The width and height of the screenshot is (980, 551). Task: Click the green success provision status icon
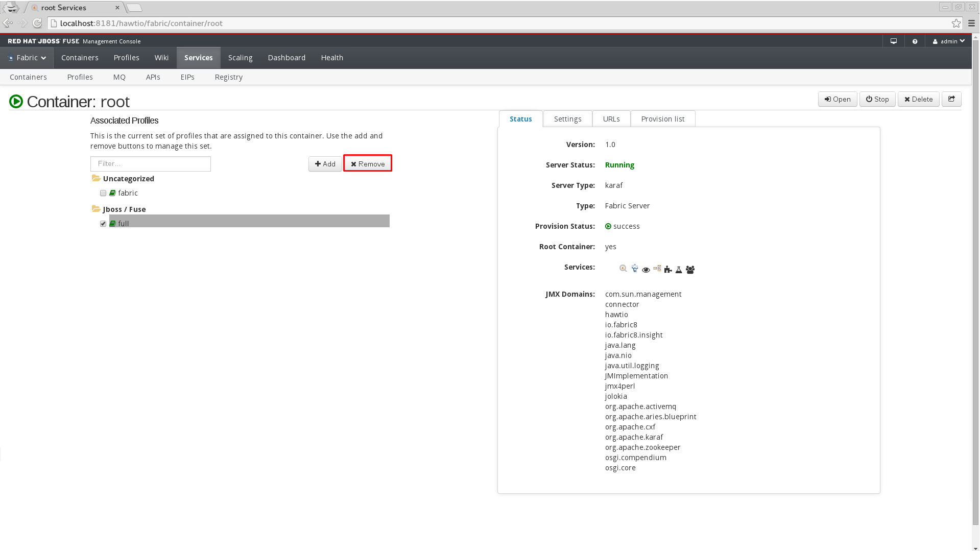608,226
